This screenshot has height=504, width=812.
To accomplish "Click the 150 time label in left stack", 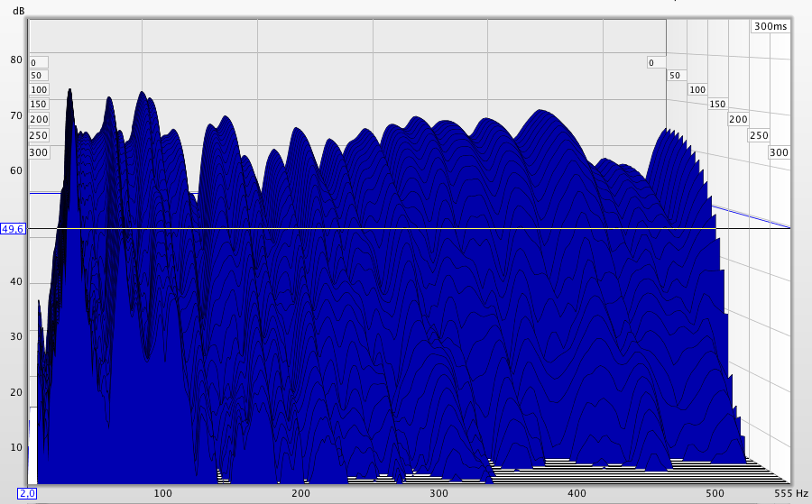I will (x=38, y=104).
